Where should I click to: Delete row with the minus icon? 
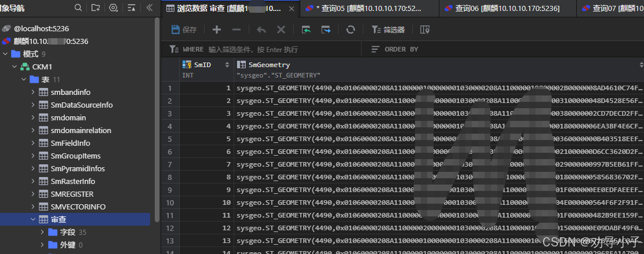coord(236,30)
